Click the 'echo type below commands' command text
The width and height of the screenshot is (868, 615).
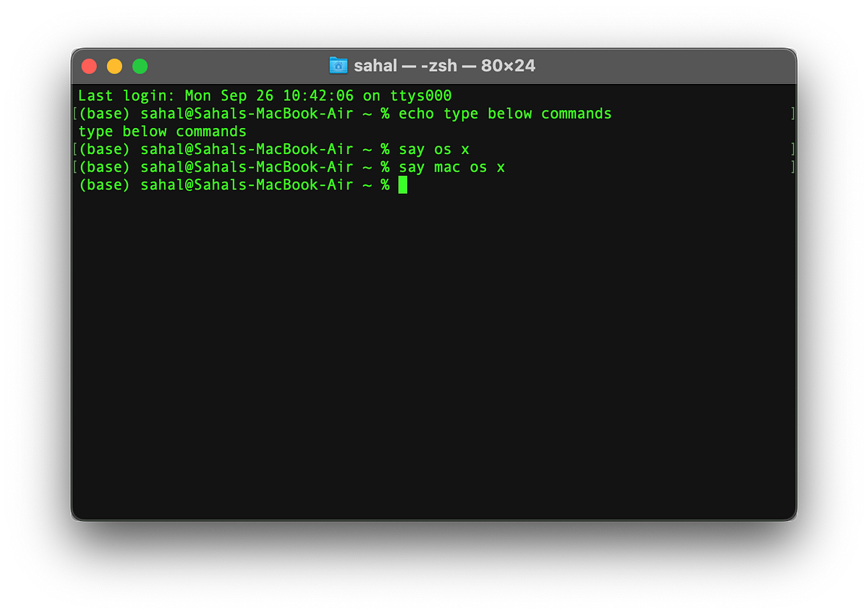click(506, 113)
